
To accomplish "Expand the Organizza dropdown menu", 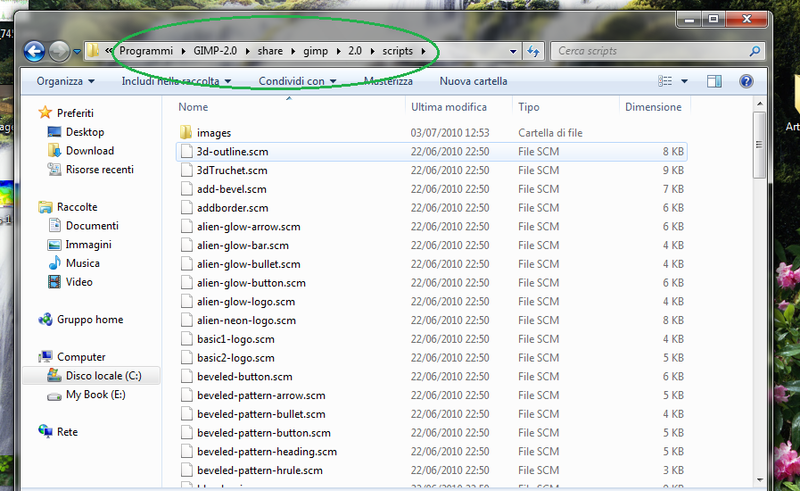I will [x=65, y=81].
